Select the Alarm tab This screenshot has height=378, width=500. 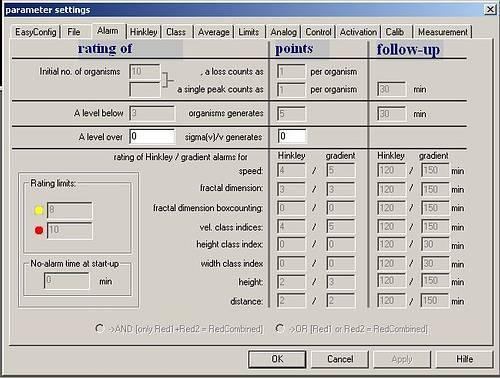108,31
